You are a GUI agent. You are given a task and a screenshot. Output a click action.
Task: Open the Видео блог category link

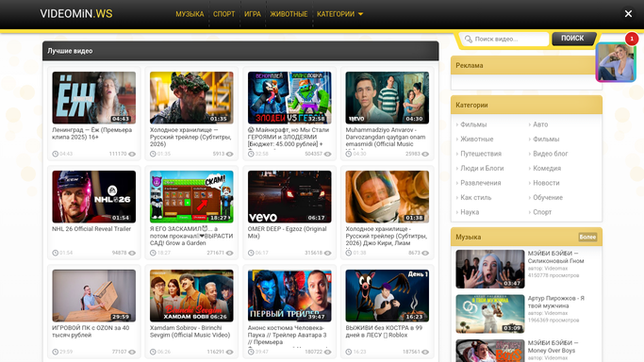click(551, 154)
